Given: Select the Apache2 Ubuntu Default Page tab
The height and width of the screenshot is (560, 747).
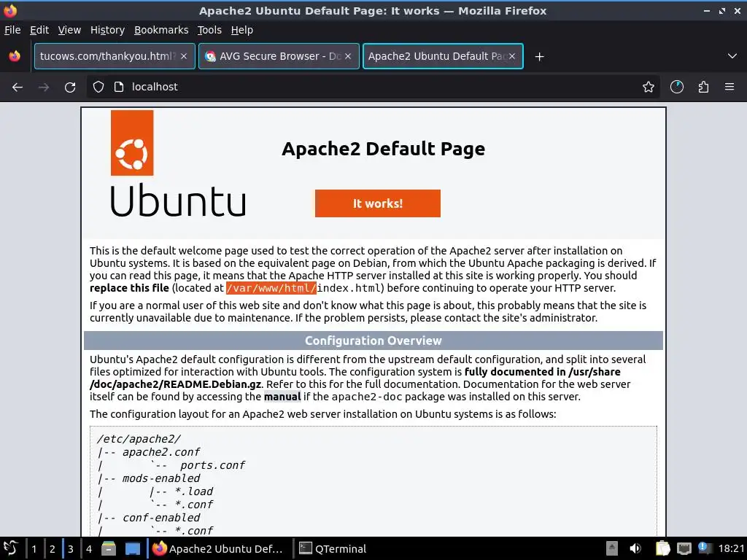Looking at the screenshot, I should [x=443, y=56].
